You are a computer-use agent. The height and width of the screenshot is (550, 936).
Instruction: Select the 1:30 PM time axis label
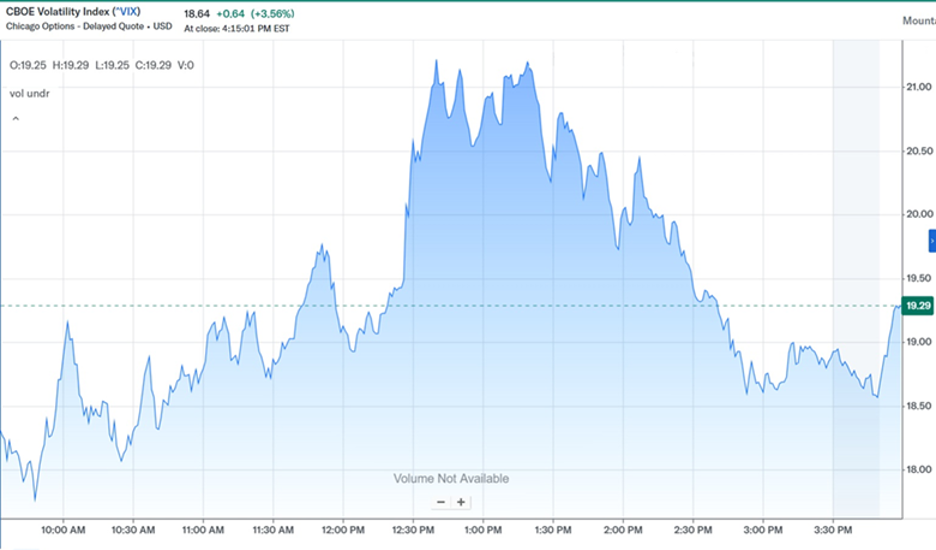[553, 530]
